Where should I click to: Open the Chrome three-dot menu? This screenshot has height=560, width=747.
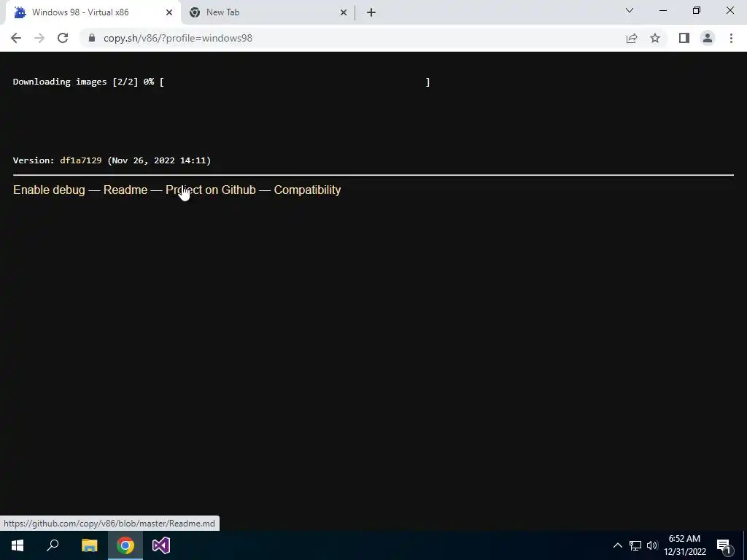tap(731, 38)
